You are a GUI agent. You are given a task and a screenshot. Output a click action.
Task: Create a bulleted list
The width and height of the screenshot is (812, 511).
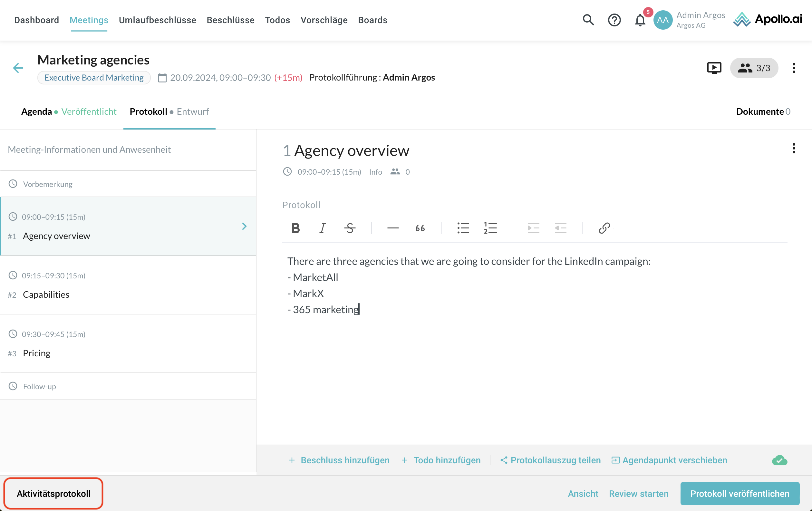click(x=463, y=228)
